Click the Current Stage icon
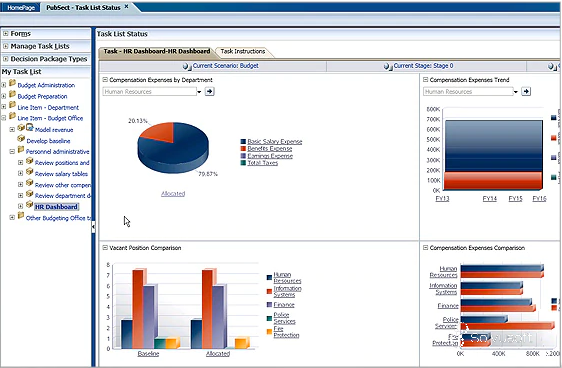Viewport: 562px width, 368px height. 388,66
